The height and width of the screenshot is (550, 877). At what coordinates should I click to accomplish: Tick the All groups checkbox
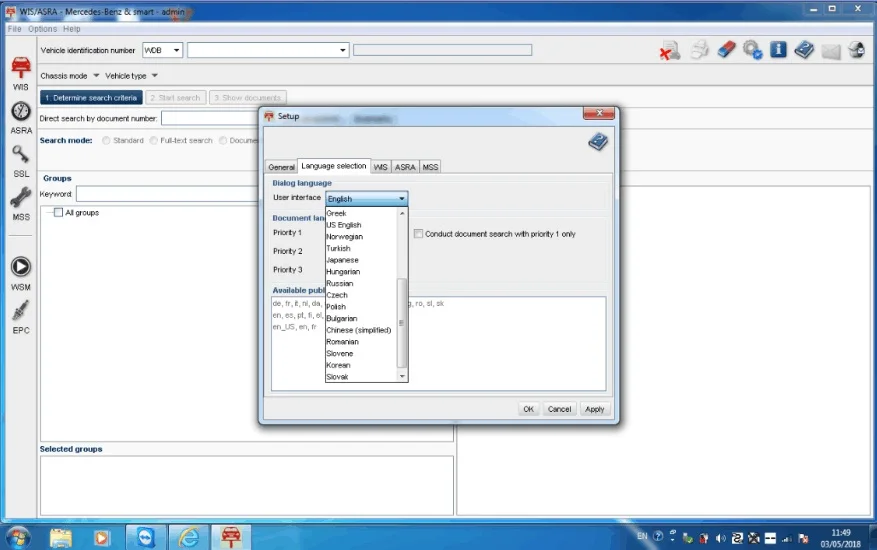tap(58, 213)
